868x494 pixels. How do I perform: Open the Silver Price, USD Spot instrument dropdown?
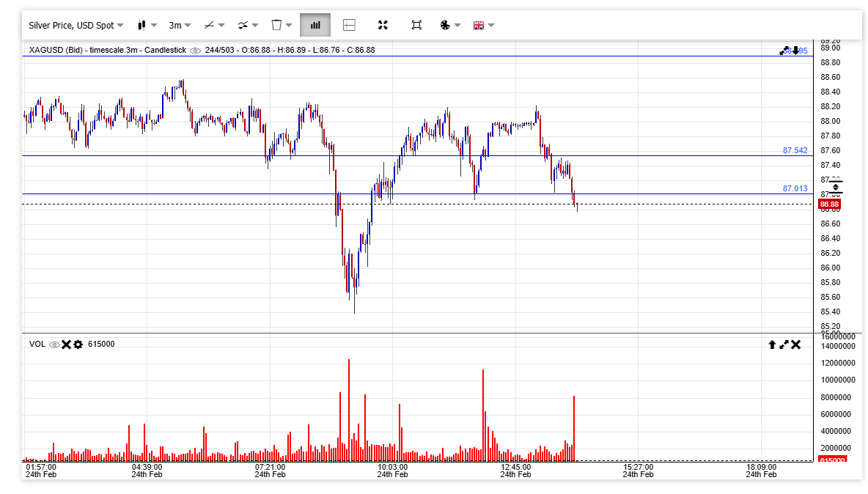[x=76, y=25]
